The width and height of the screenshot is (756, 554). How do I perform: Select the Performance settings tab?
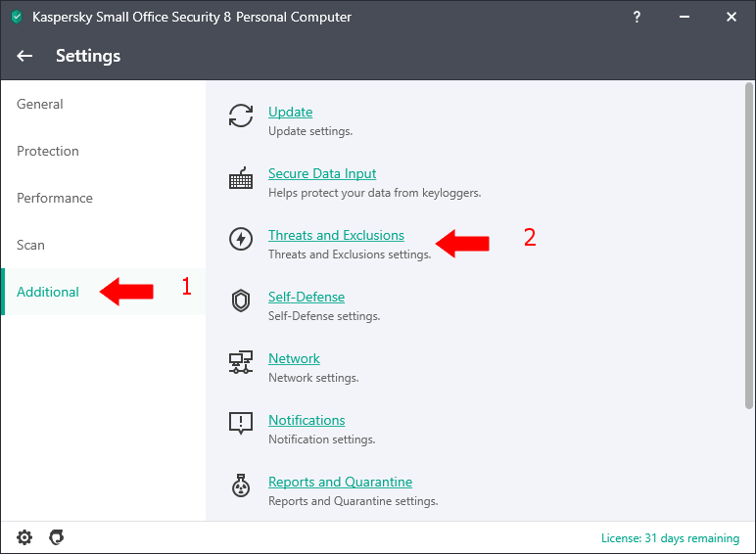(103, 198)
